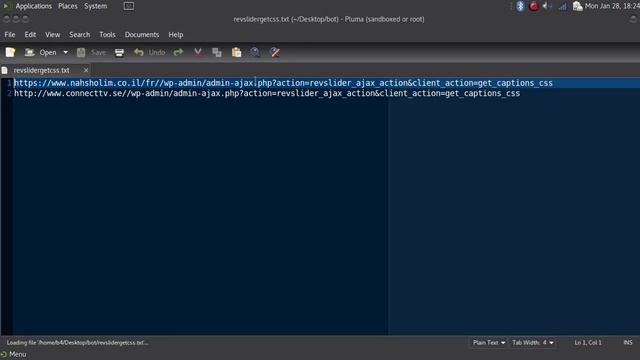
Task: Click the clock showing Mon Jan 28
Action: 611,6
